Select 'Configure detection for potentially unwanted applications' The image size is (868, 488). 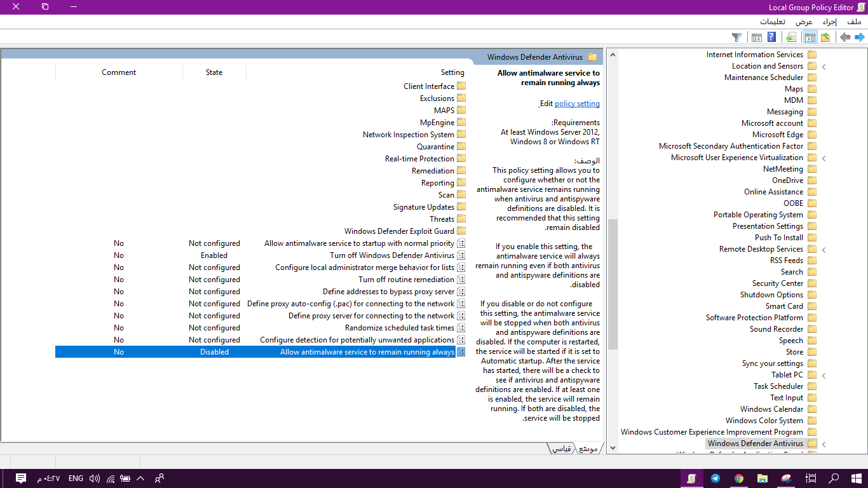357,340
